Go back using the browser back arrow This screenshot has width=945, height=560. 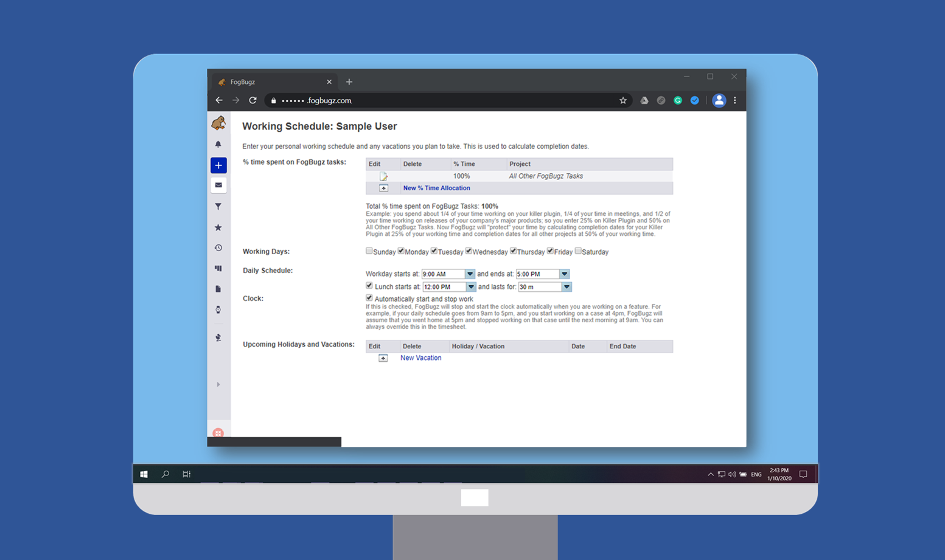tap(219, 100)
